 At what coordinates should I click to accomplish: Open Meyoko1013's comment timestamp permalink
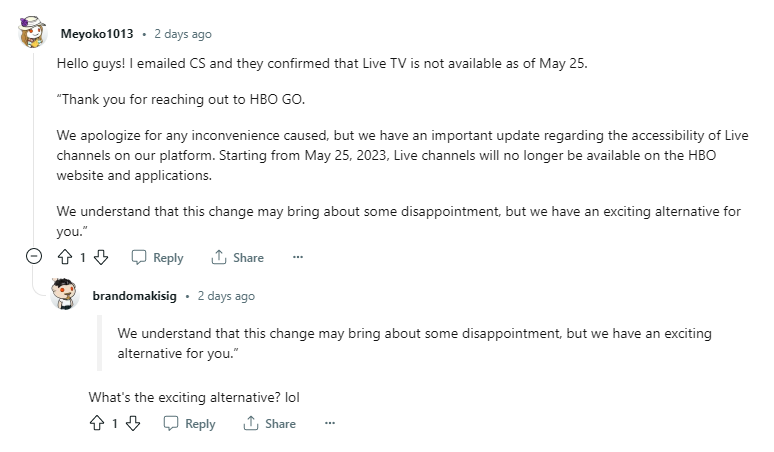184,34
